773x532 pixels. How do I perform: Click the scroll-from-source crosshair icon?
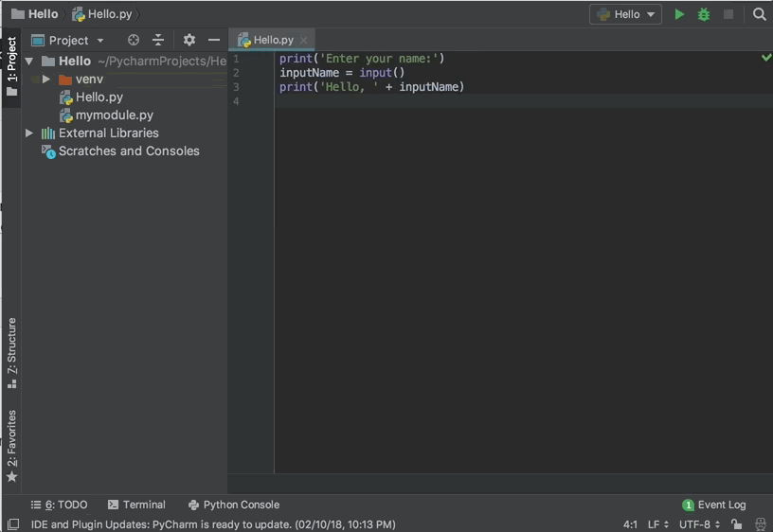(x=134, y=40)
